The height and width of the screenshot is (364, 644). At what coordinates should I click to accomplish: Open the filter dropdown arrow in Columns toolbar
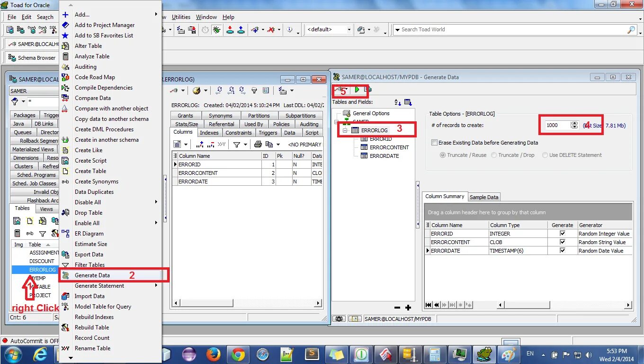[x=245, y=145]
